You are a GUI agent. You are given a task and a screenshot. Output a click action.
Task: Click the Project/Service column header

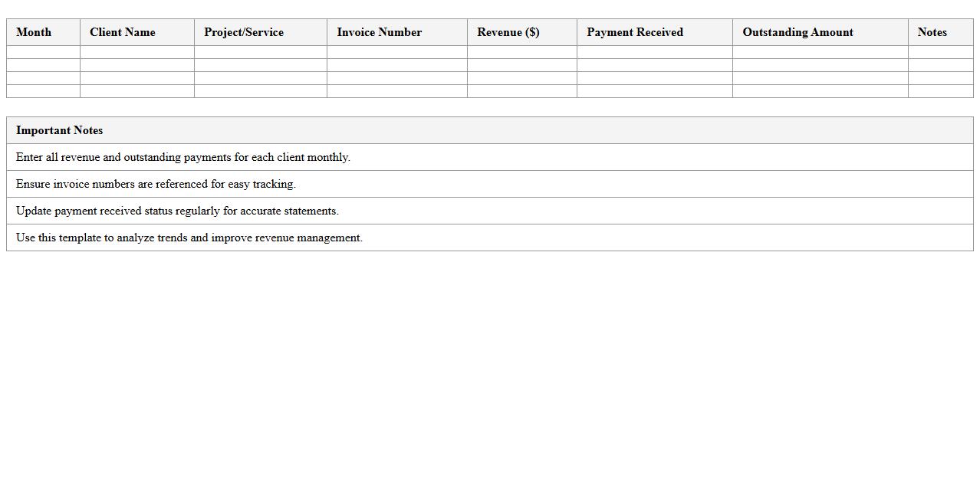244,32
